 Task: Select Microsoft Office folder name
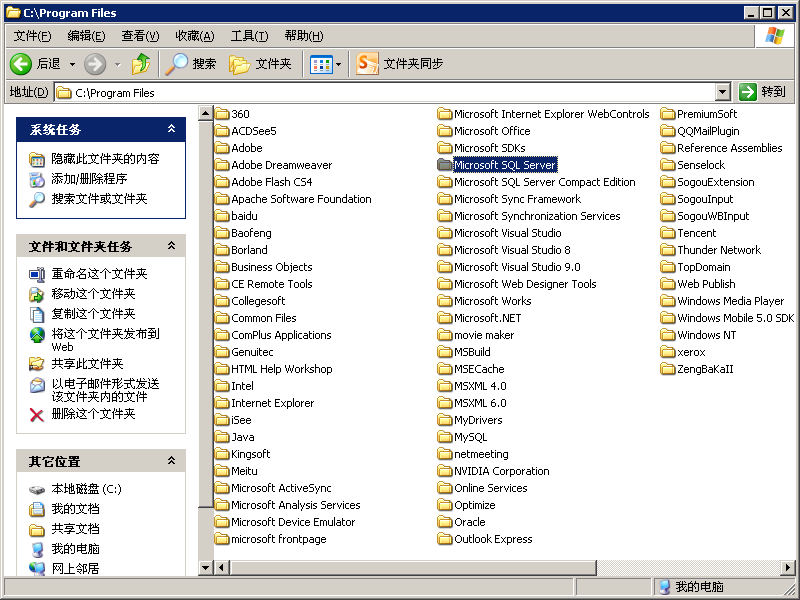click(492, 131)
